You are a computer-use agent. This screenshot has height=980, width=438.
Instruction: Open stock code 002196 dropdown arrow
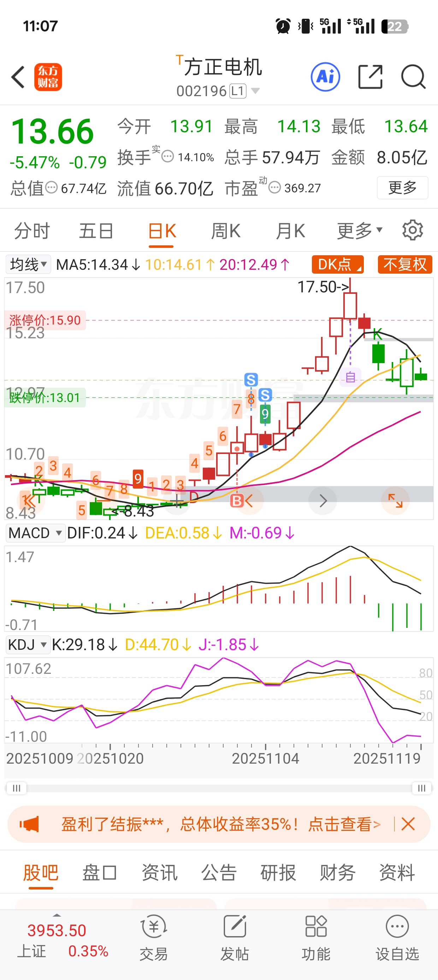pyautogui.click(x=255, y=91)
